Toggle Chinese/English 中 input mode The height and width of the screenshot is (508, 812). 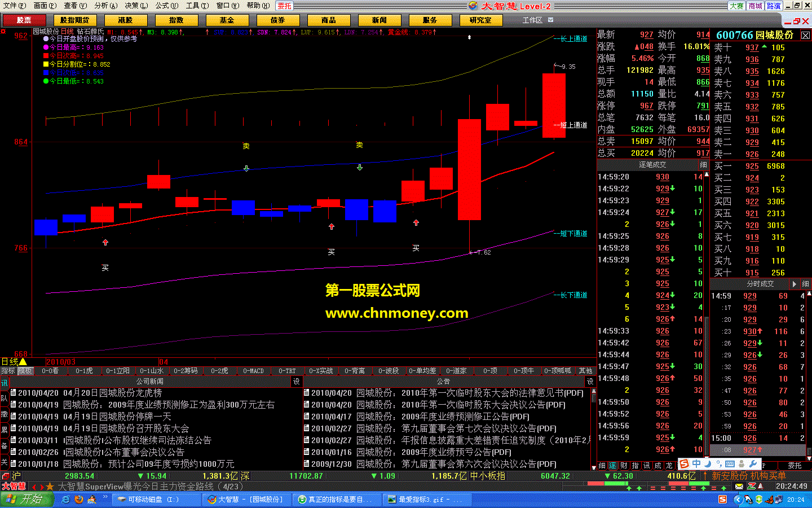click(x=696, y=464)
